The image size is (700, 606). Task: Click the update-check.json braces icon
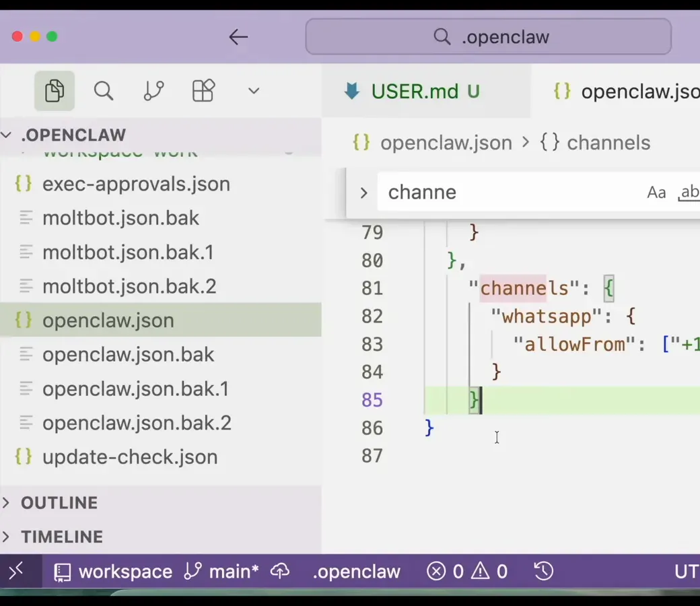pyautogui.click(x=24, y=457)
